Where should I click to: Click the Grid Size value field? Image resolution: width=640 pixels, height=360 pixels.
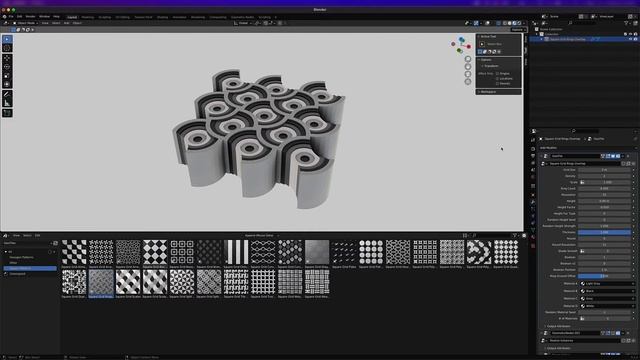604,170
